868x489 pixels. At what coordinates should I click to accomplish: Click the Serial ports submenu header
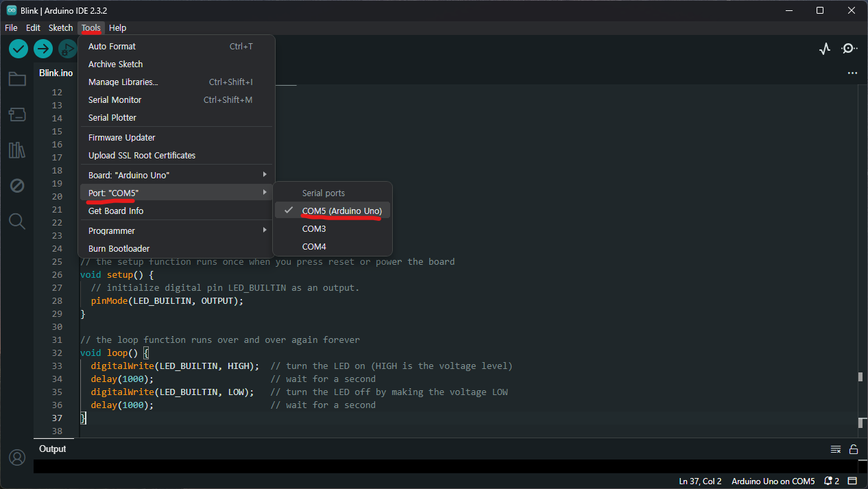click(324, 193)
